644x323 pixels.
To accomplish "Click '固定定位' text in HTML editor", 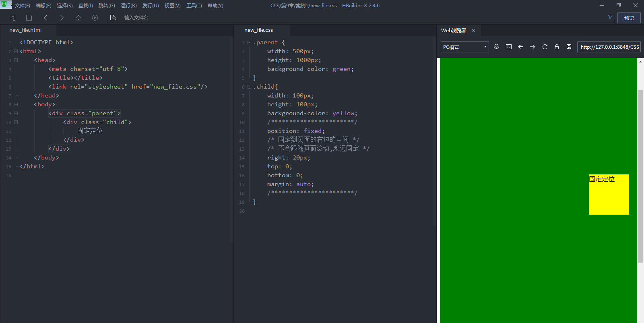I will click(x=90, y=131).
